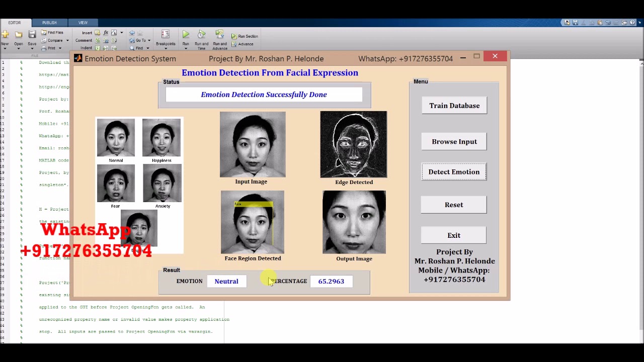The image size is (644, 362).
Task: Click the EMOTION result field showing Neutral
Action: (x=226, y=281)
